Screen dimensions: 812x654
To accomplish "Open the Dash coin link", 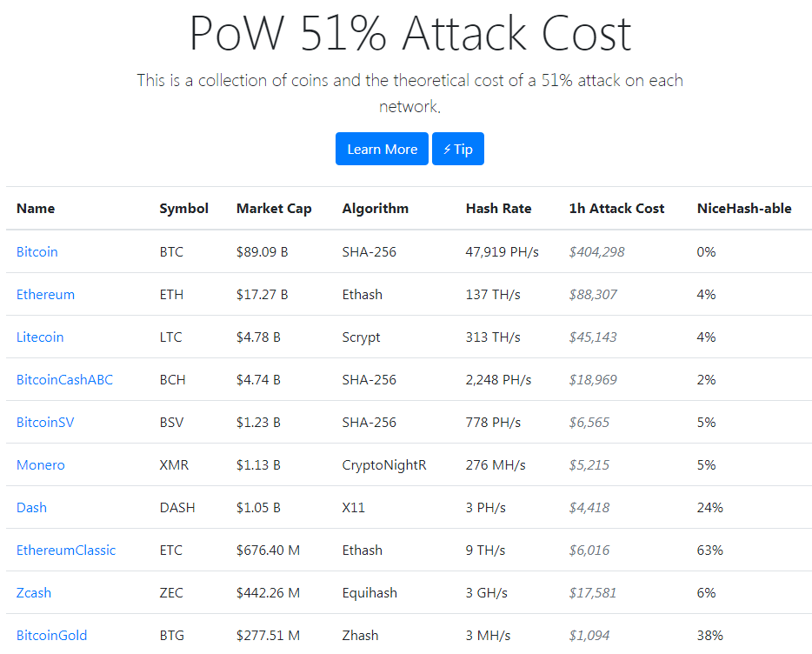I will pyautogui.click(x=32, y=508).
